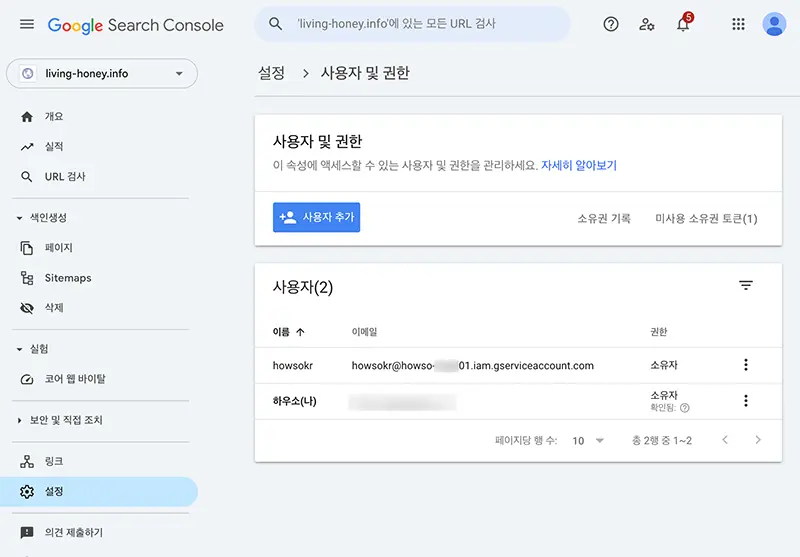Viewport: 800px width, 557px height.
Task: Expand the 보안 및 직접 조치 section
Action: click(x=20, y=420)
